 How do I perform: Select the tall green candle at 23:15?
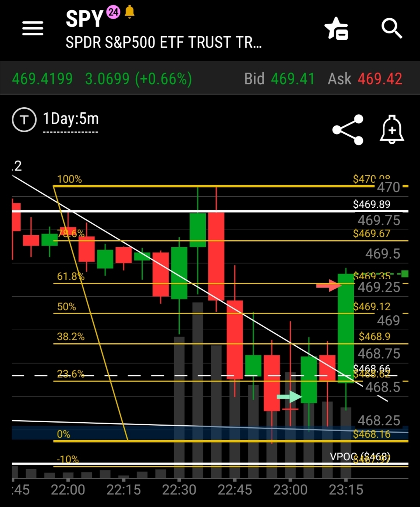coord(346,329)
